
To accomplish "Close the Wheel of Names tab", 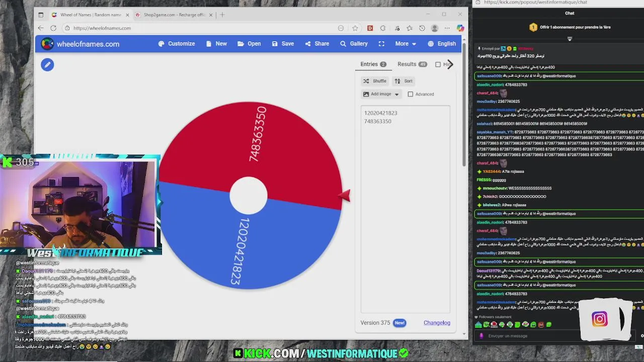I will [x=127, y=15].
